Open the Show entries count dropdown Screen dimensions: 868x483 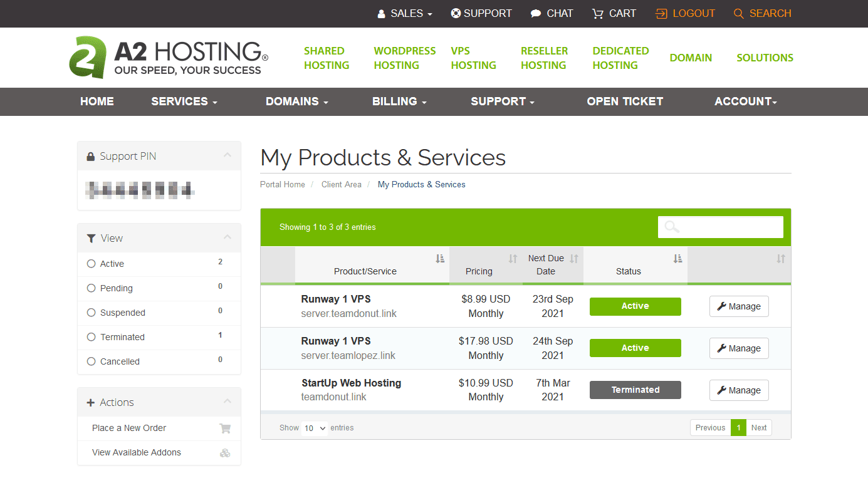315,428
